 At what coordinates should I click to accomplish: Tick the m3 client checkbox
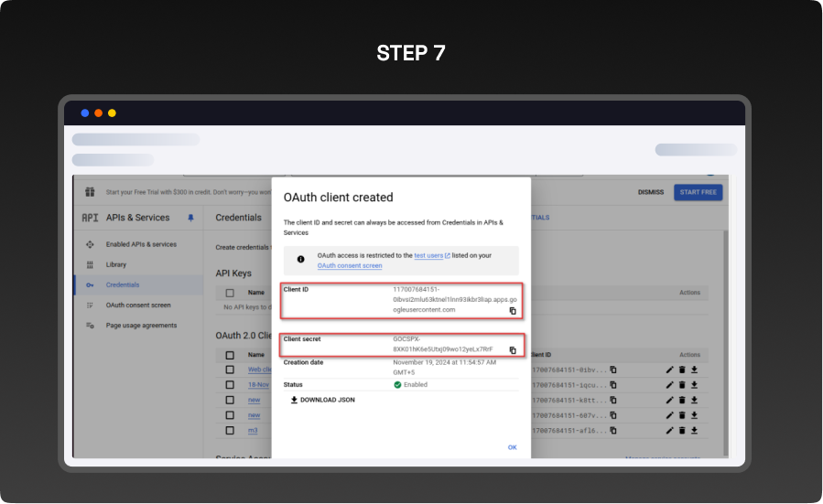pyautogui.click(x=230, y=430)
